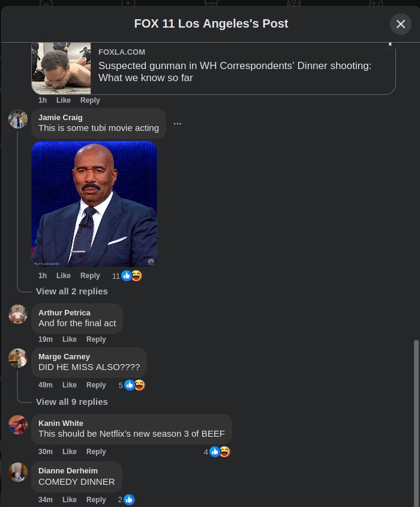This screenshot has height=507, width=420.
Task: Open options menu next to Jamie Craig's comment
Action: coord(178,124)
